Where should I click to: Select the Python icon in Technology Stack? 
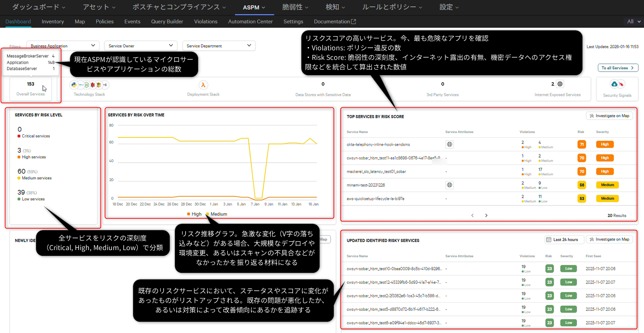tap(74, 85)
